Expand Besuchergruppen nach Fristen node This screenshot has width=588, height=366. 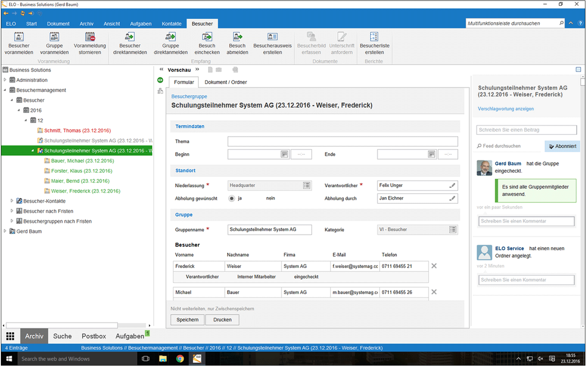click(x=12, y=221)
